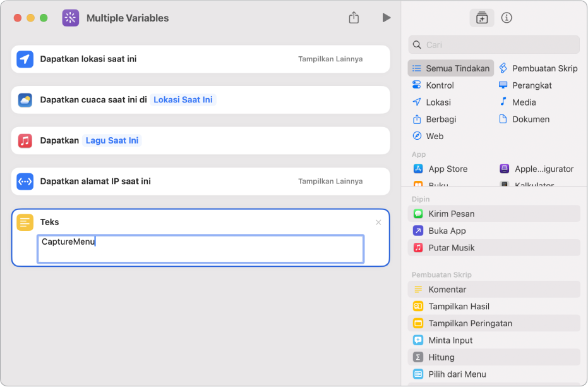Open the Lokasi Saat Ini variable token
The image size is (588, 387).
coord(183,100)
